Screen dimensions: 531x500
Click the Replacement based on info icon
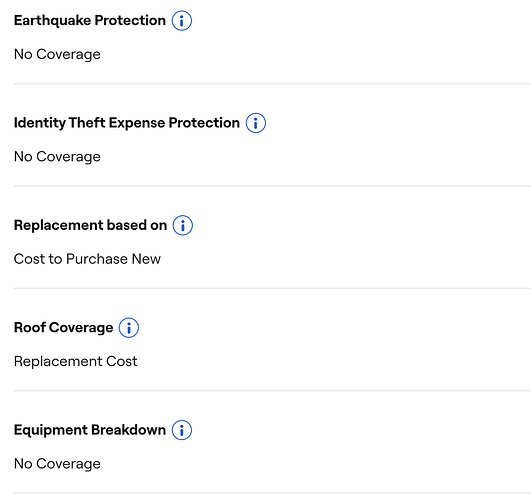coord(183,225)
